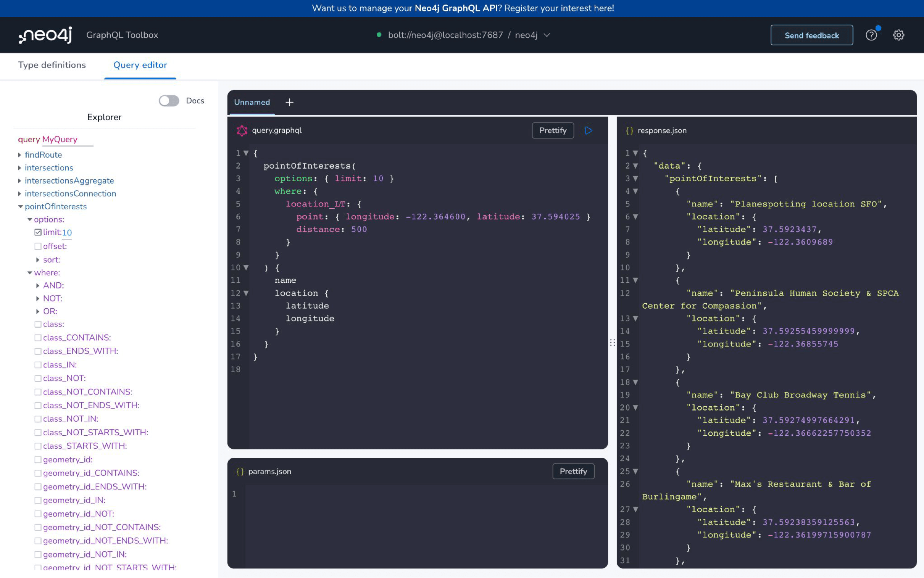
Task: Check geometry_id checkbox
Action: (38, 460)
